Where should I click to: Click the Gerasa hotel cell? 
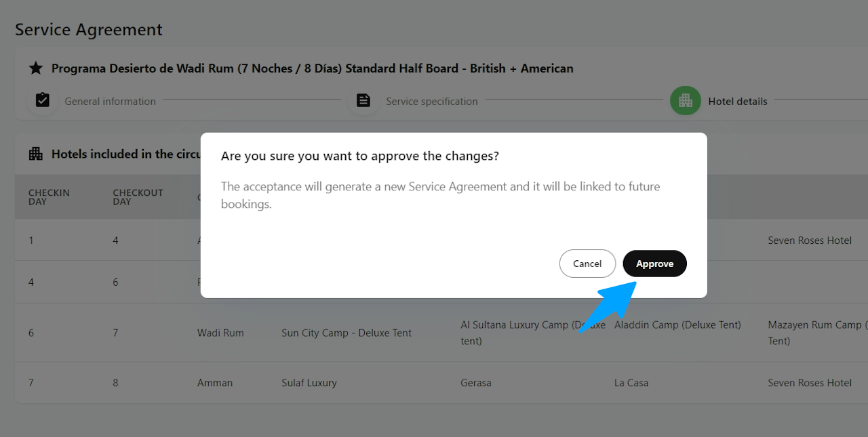coord(475,383)
